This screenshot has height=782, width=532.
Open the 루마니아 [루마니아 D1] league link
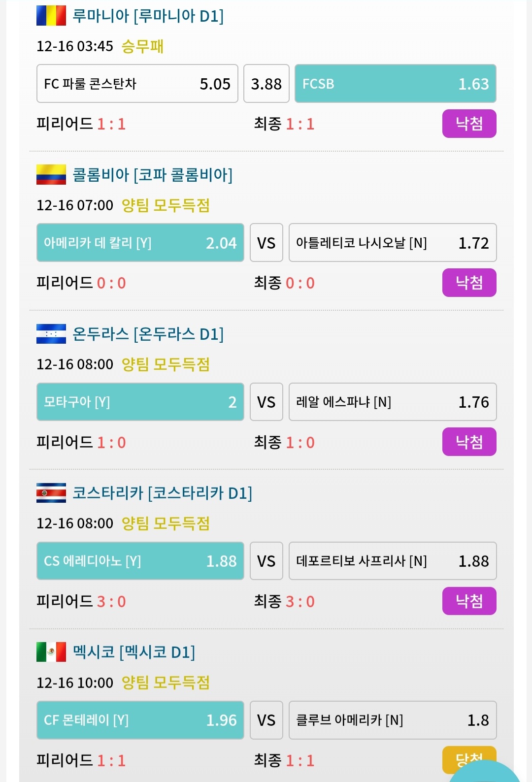coord(148,16)
